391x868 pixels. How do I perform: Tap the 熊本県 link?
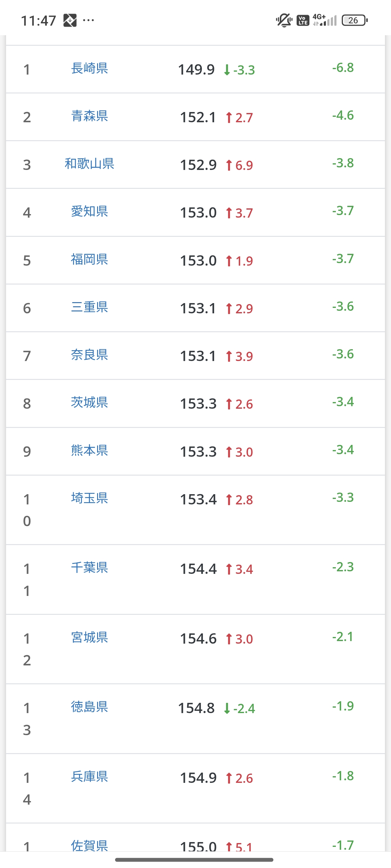tap(89, 451)
